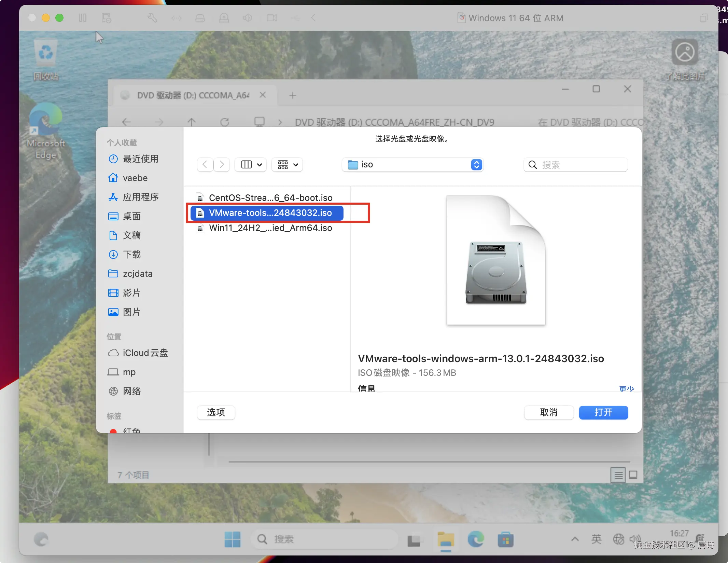728x563 pixels.
Task: Click the 选项 button
Action: click(216, 412)
